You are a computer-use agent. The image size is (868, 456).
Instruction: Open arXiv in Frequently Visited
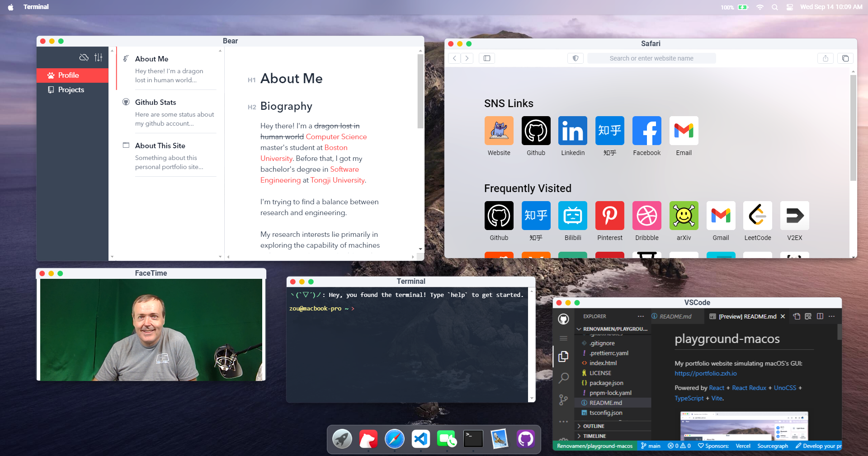[x=684, y=216]
